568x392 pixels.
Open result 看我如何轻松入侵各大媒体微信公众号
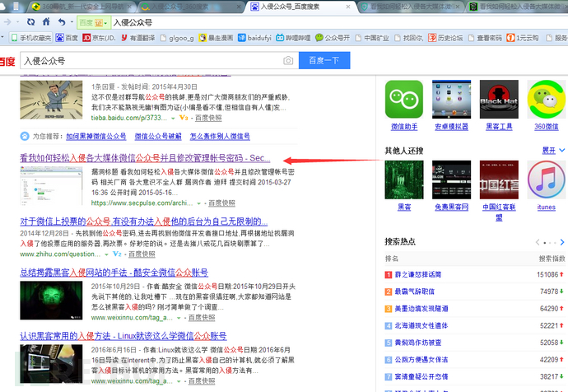[x=145, y=158]
